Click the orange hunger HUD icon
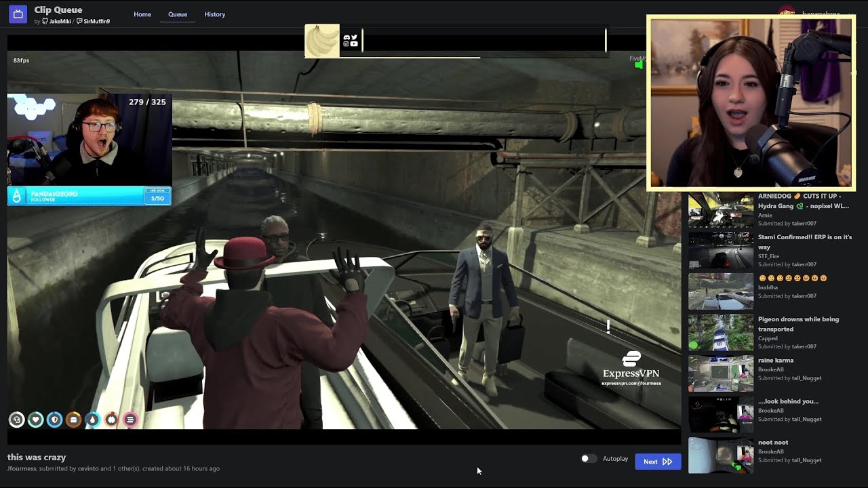 tap(74, 420)
